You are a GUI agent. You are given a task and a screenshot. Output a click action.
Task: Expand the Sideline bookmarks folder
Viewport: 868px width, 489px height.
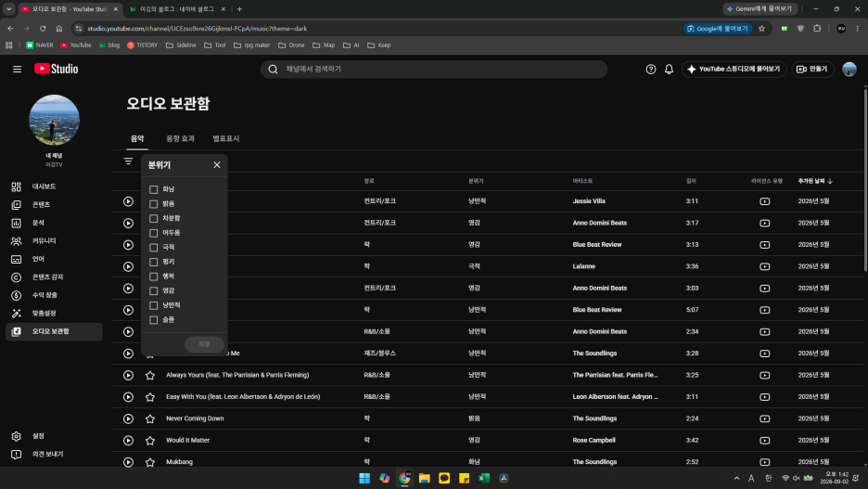pyautogui.click(x=181, y=45)
